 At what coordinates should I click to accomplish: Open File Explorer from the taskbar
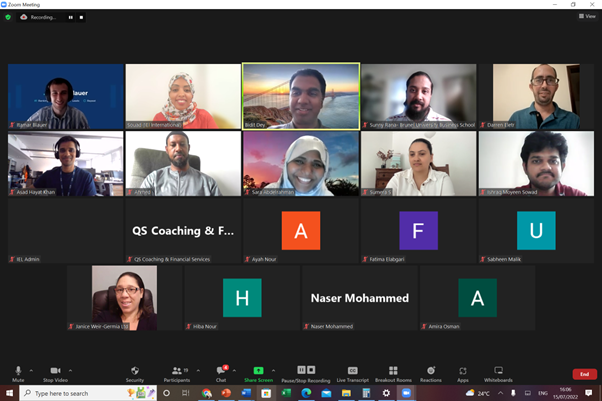(346, 393)
